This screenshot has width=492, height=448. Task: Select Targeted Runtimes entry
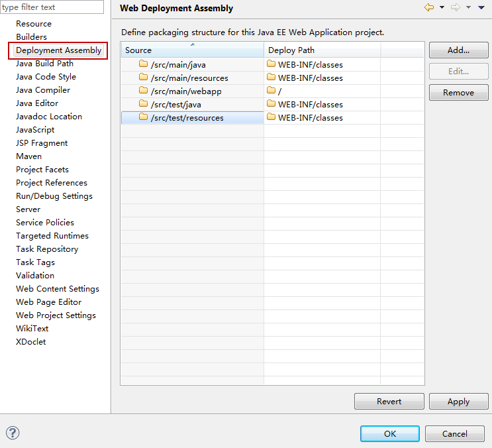[x=52, y=235]
